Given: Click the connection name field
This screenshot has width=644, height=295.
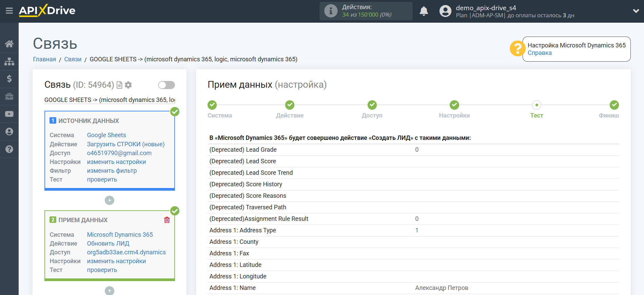Looking at the screenshot, I should click(110, 100).
